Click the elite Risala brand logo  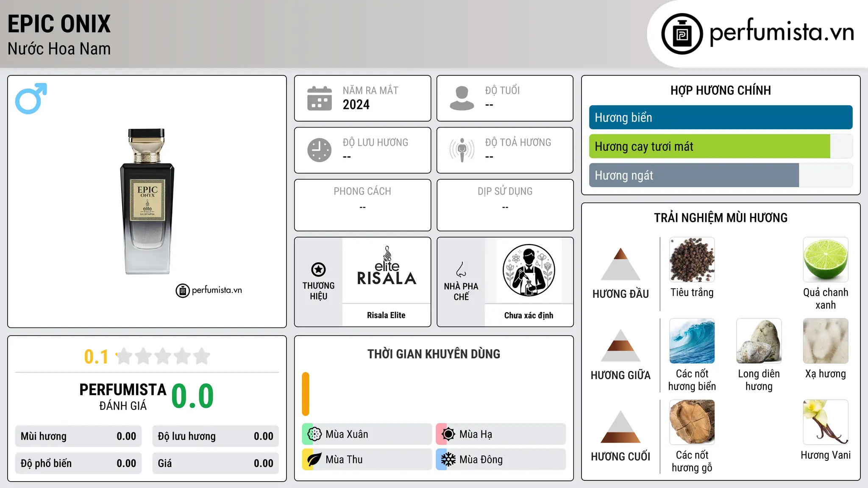[x=387, y=266]
